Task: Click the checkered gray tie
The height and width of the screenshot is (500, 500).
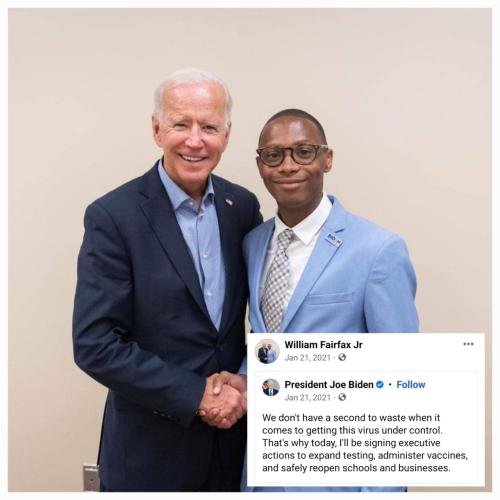Action: [x=278, y=280]
